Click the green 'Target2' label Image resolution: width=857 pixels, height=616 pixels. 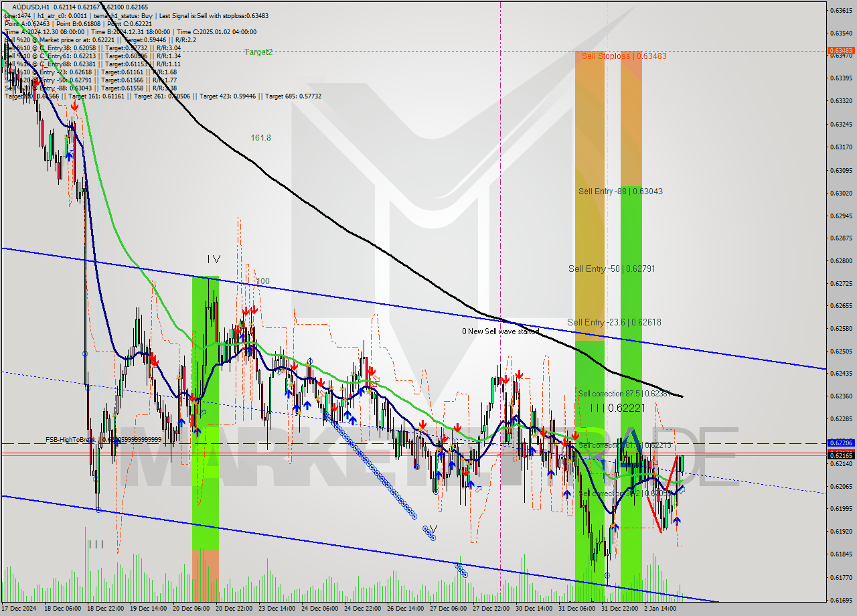coord(258,52)
